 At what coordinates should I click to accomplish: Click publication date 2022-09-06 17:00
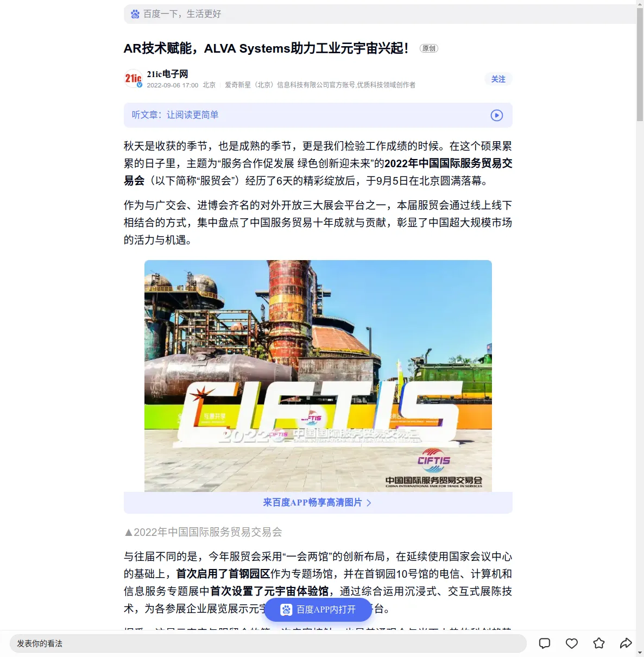(173, 85)
